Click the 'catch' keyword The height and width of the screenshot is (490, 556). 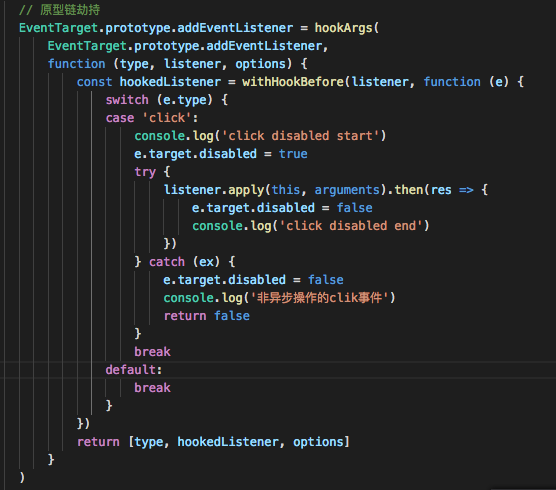(x=167, y=262)
